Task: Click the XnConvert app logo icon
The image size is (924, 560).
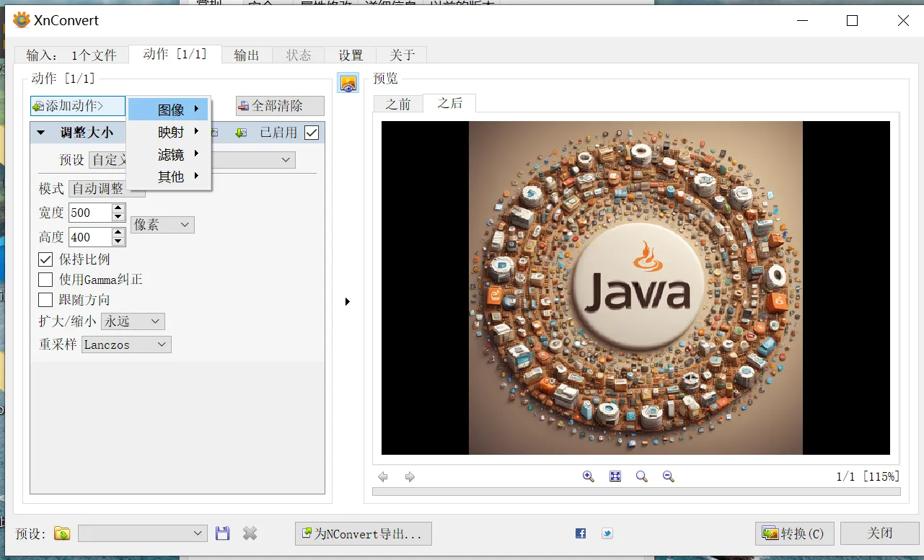Action: [x=22, y=20]
